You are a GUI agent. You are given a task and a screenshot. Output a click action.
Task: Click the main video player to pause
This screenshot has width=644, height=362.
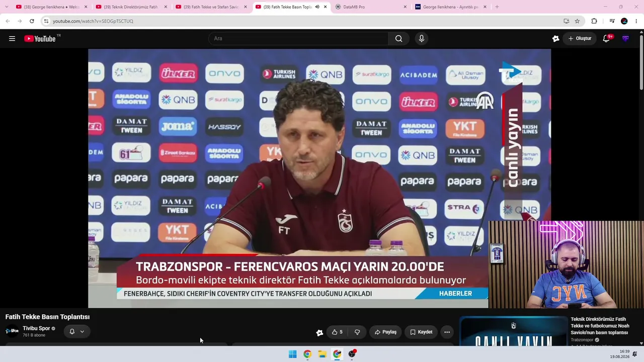point(319,178)
